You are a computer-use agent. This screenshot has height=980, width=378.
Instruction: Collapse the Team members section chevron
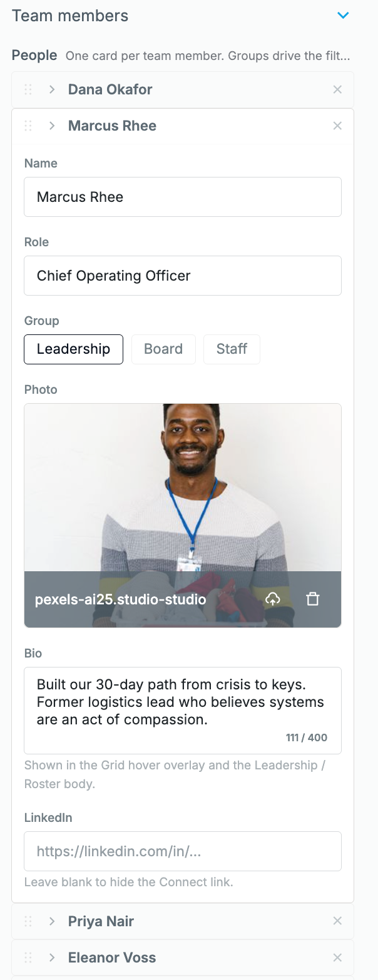coord(343,16)
